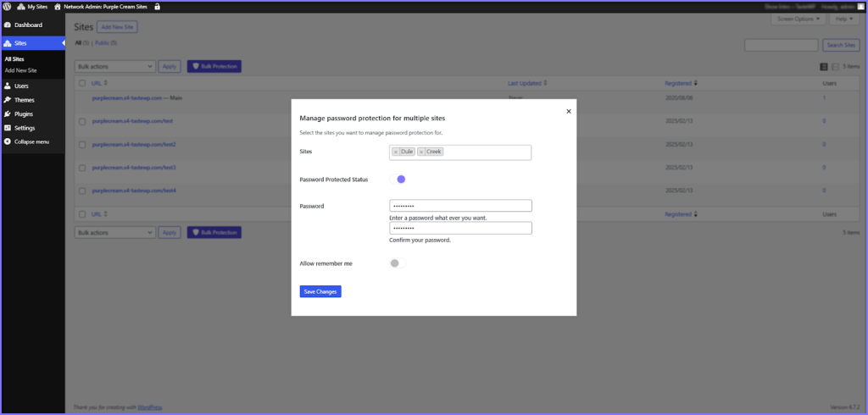The image size is (868, 415).
Task: Toggle Password Protected Status switch
Action: [398, 179]
